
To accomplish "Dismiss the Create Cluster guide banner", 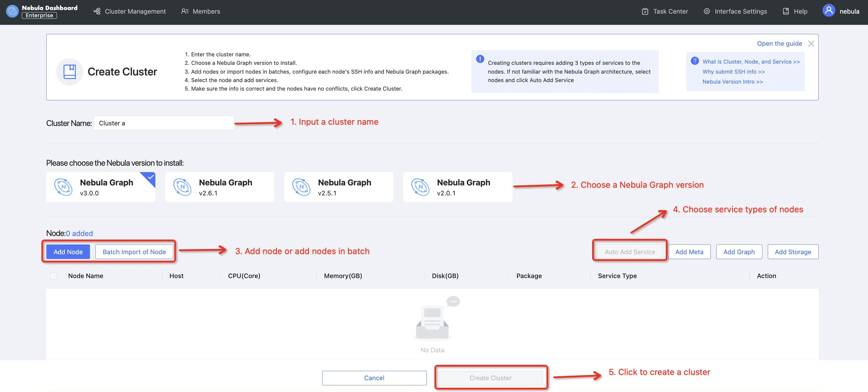I will [811, 44].
